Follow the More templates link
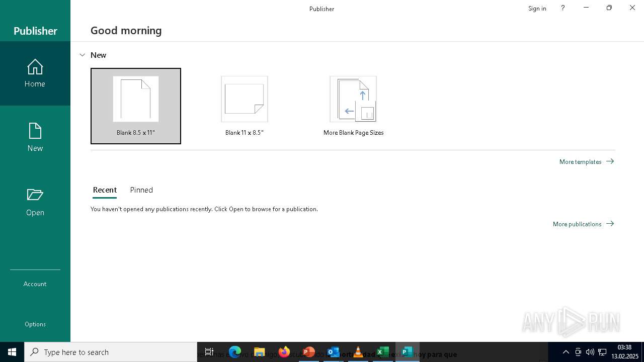 pos(587,161)
